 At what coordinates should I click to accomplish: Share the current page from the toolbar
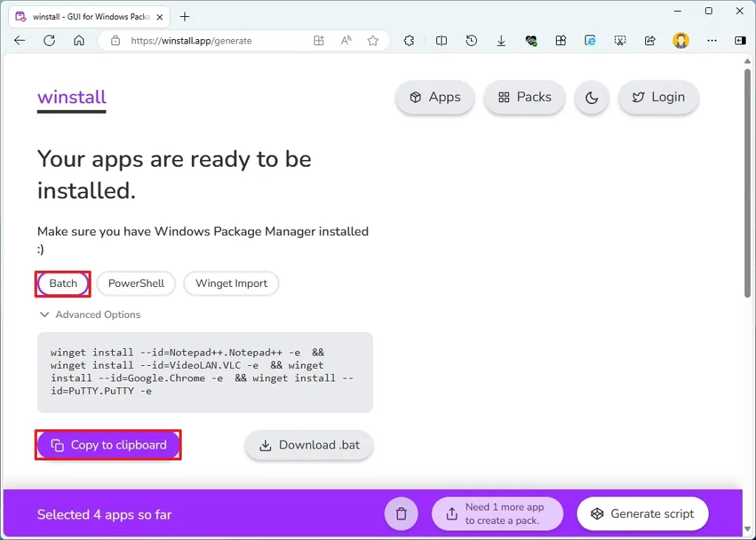pos(649,41)
